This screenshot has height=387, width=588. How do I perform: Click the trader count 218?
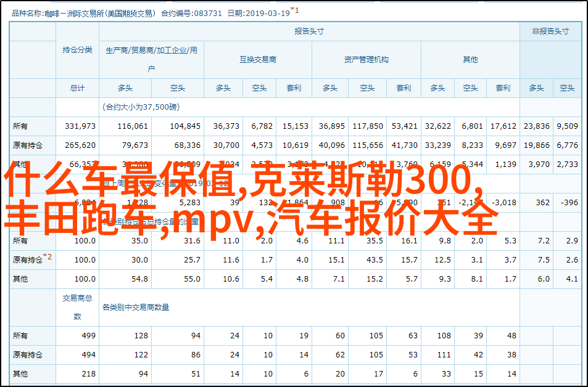(89, 374)
